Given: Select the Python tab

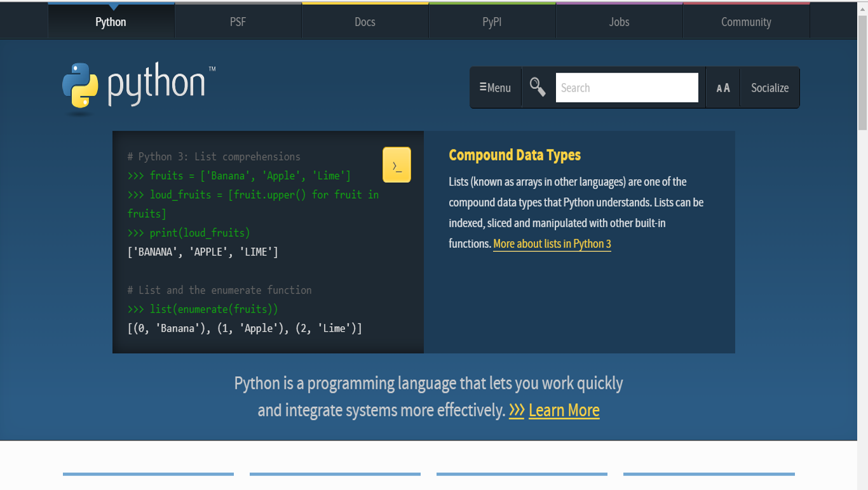Looking at the screenshot, I should pyautogui.click(x=111, y=21).
